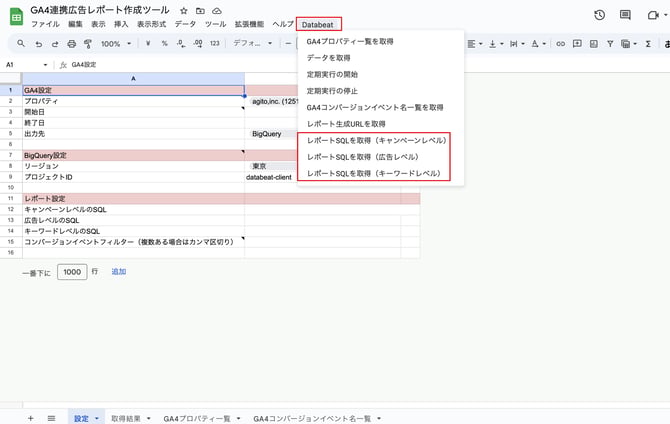Choose GA4コンバージョンイベント名一覧を取得 menu item
Image resolution: width=670 pixels, height=424 pixels.
(x=380, y=107)
